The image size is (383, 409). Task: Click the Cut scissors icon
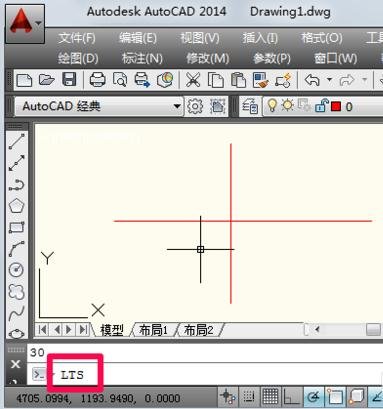[x=193, y=80]
